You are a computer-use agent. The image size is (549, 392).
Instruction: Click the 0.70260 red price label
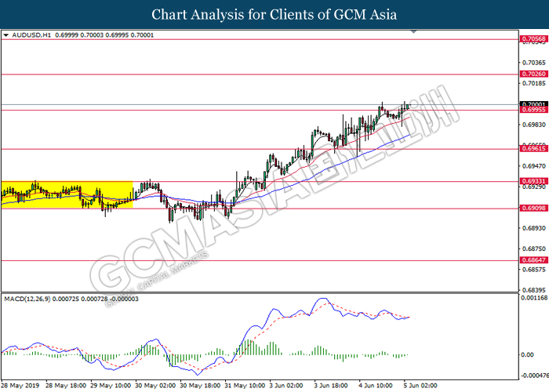point(533,74)
